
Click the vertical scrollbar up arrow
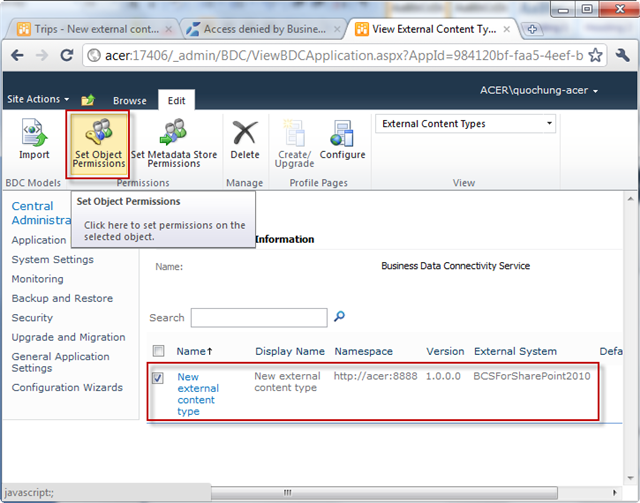tap(630, 199)
